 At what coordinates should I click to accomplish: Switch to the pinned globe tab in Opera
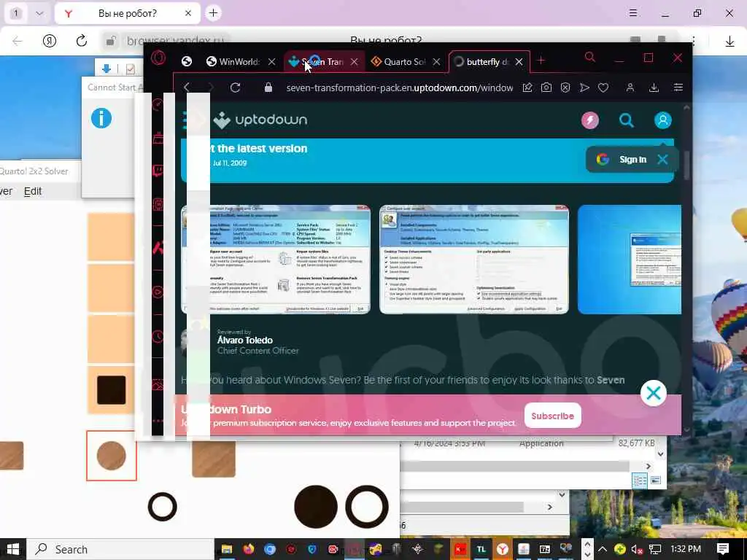pyautogui.click(x=187, y=61)
